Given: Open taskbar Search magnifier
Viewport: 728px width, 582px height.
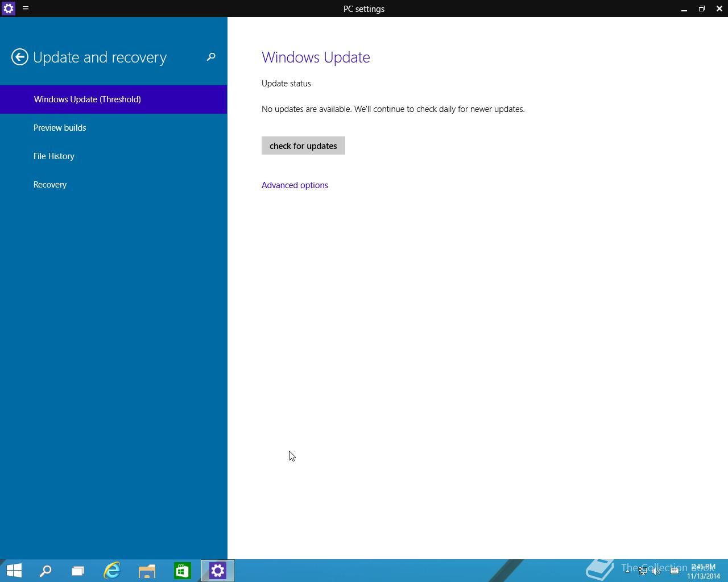Looking at the screenshot, I should [45, 571].
